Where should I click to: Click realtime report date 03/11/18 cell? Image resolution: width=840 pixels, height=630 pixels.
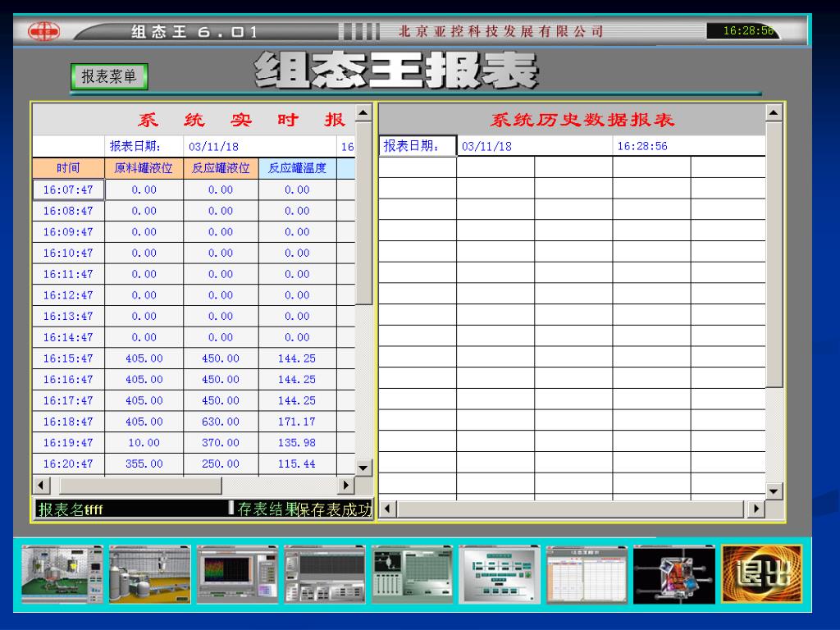click(260, 146)
